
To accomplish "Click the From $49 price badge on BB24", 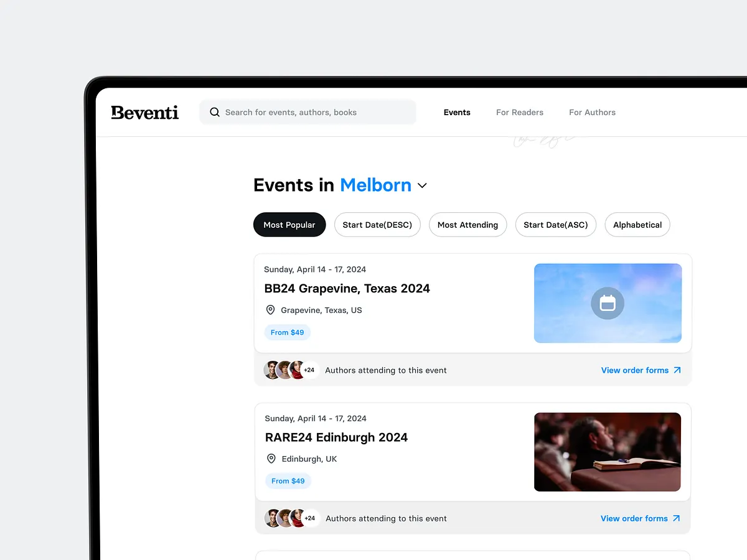I will pos(287,332).
